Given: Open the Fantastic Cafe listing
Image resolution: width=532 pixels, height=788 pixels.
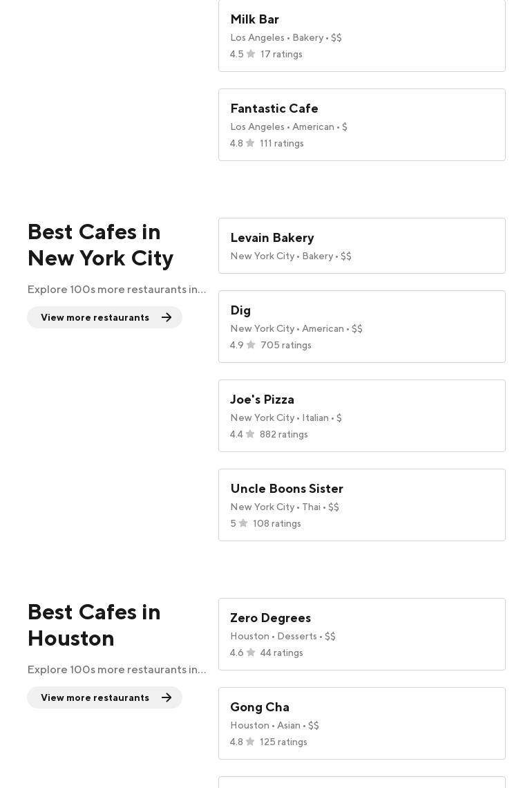Looking at the screenshot, I should 361,124.
